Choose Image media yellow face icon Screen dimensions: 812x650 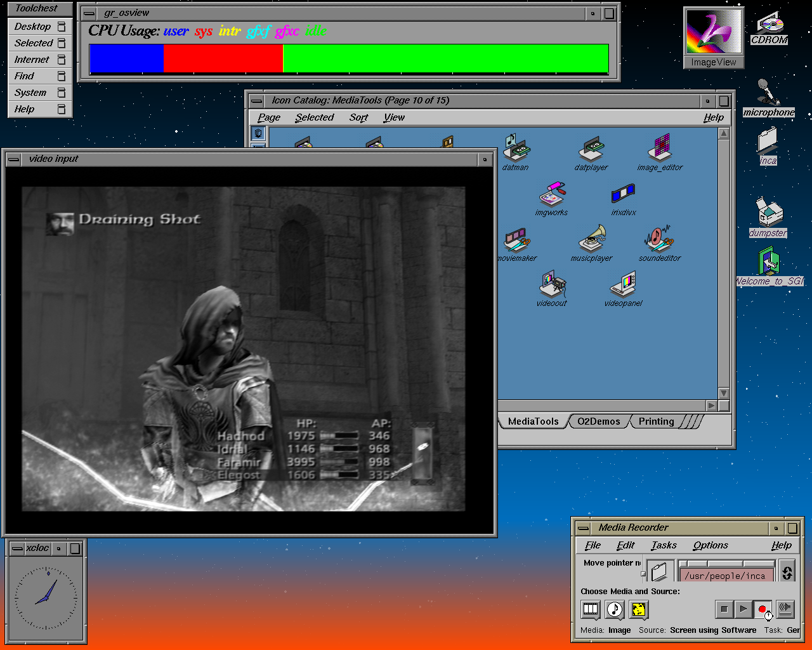click(x=638, y=609)
